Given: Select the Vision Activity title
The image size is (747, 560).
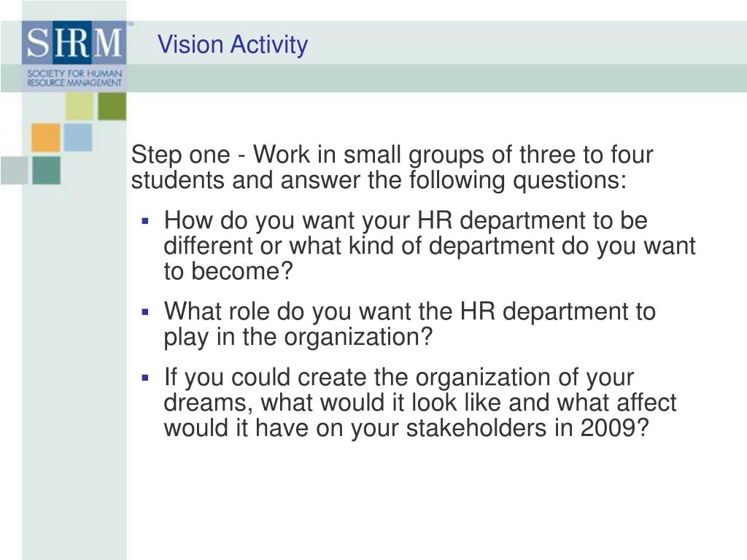Looking at the screenshot, I should 233,44.
